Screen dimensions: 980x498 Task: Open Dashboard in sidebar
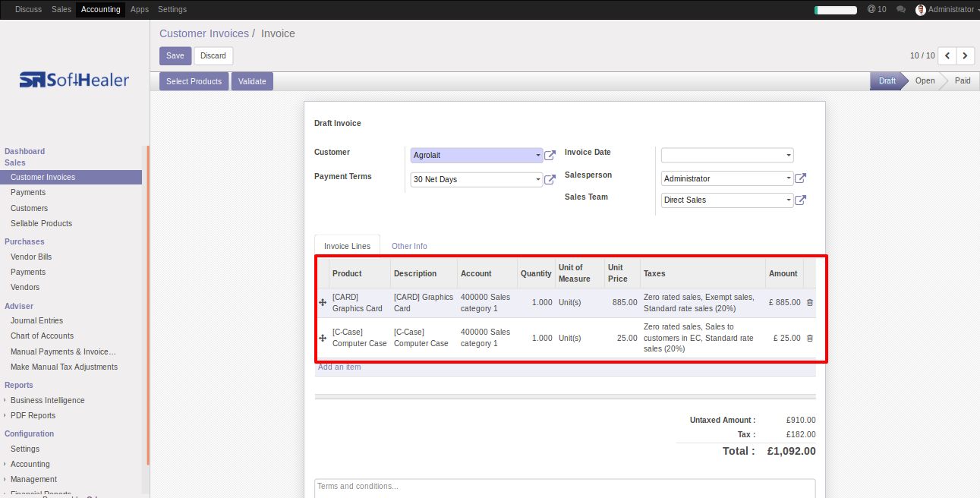[x=24, y=151]
